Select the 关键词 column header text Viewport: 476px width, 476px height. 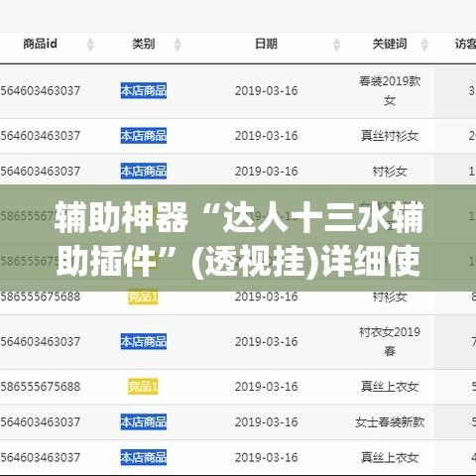390,44
